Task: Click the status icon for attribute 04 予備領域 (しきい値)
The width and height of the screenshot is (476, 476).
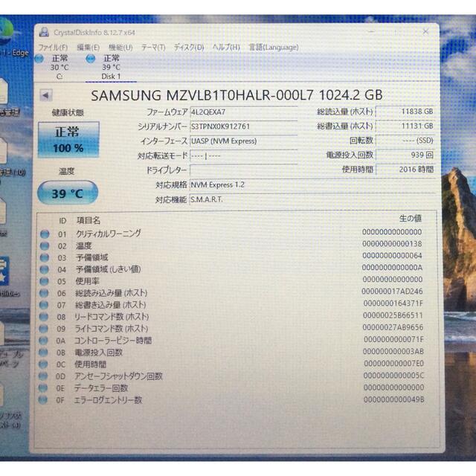Action: pos(45,269)
